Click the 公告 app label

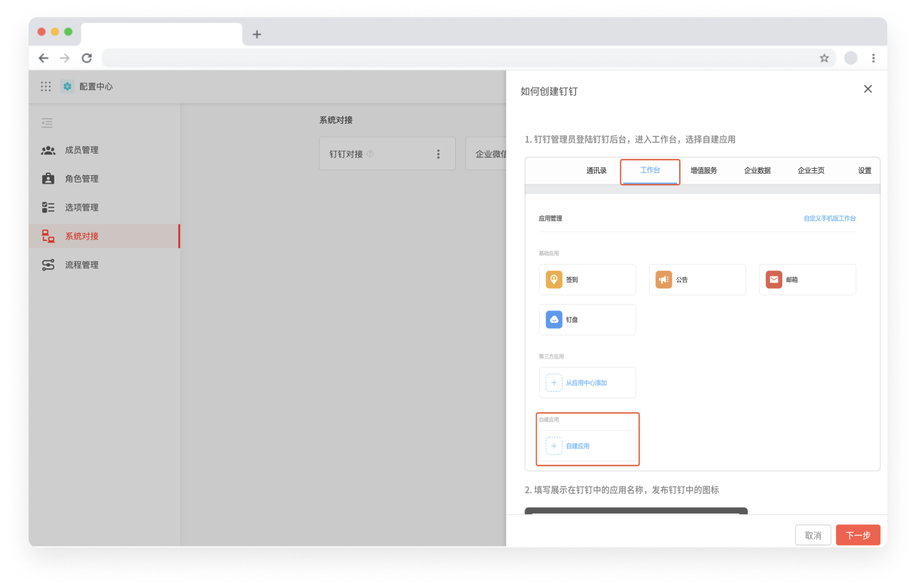(x=682, y=280)
